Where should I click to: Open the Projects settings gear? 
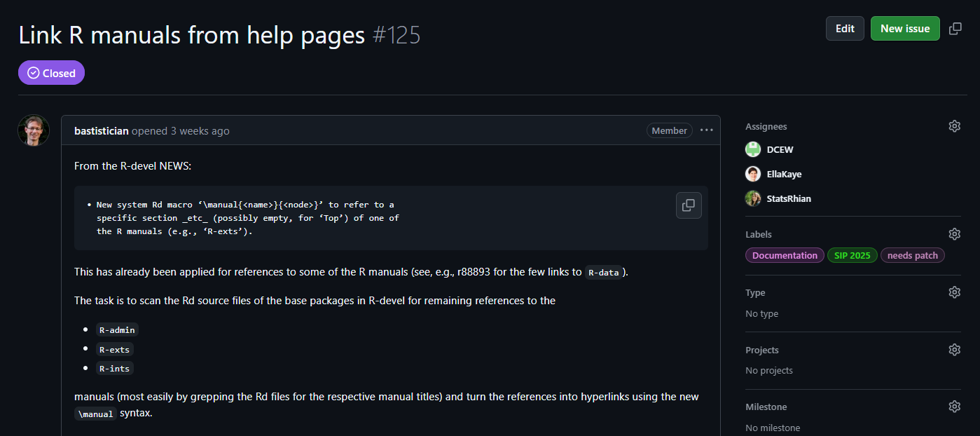[x=954, y=349]
